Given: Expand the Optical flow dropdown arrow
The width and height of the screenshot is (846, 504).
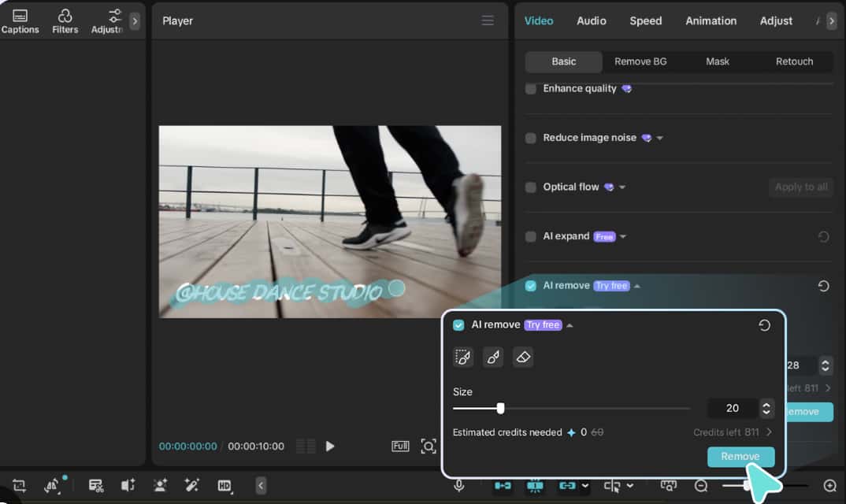Looking at the screenshot, I should (622, 187).
